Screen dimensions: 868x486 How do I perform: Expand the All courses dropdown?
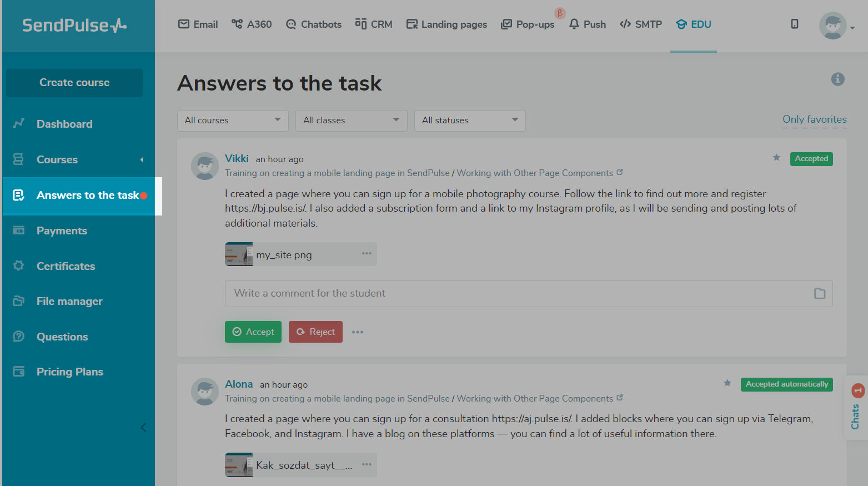point(233,121)
